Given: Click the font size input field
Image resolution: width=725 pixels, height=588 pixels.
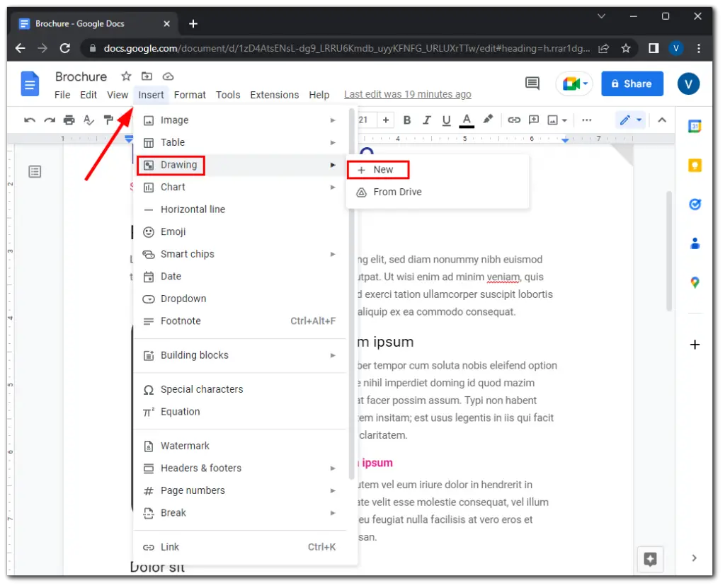Looking at the screenshot, I should [x=366, y=120].
